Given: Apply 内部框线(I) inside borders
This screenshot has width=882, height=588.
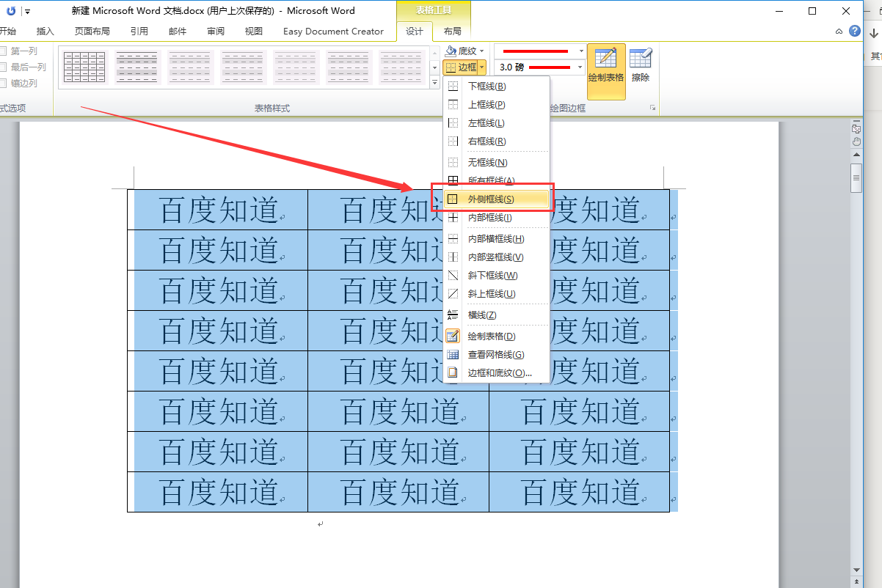Looking at the screenshot, I should click(496, 218).
